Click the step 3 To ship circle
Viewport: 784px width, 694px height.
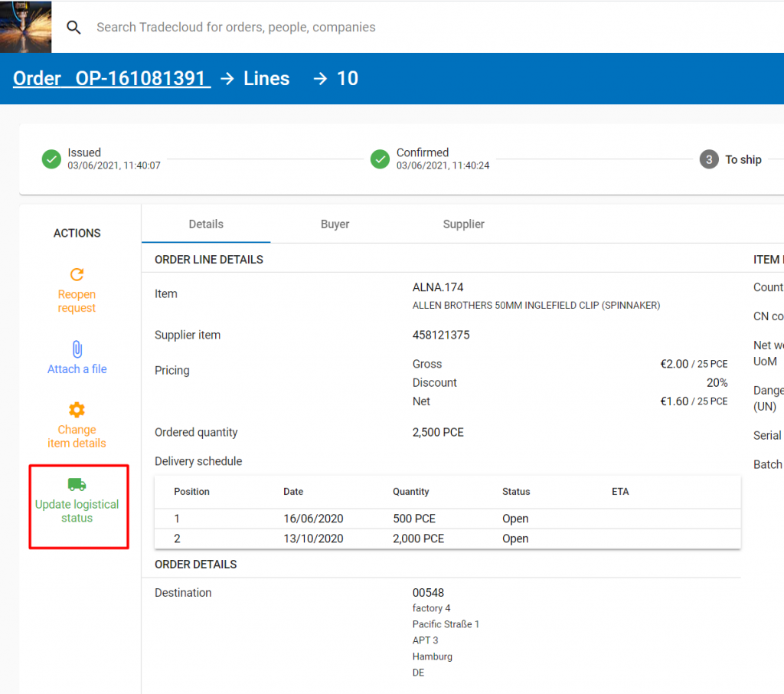click(708, 159)
